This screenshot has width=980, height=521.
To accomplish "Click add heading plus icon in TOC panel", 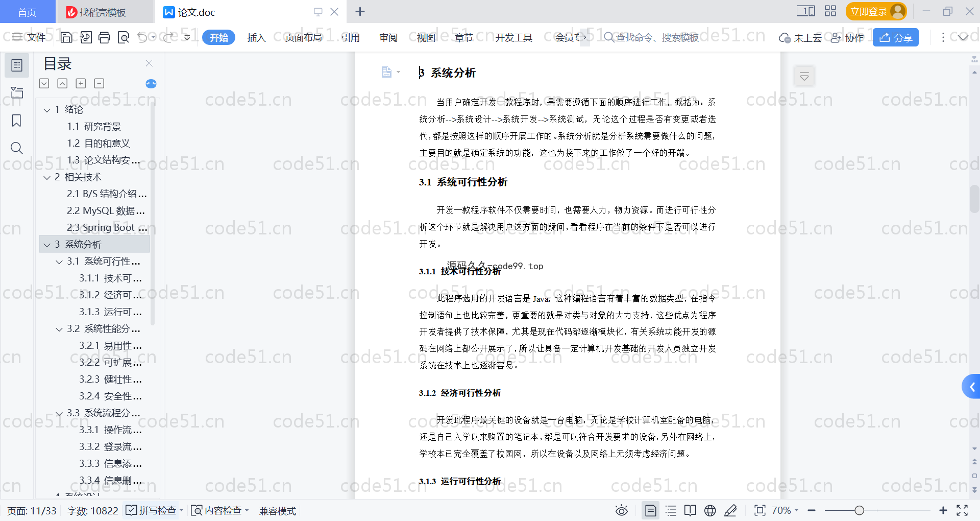I will click(81, 83).
